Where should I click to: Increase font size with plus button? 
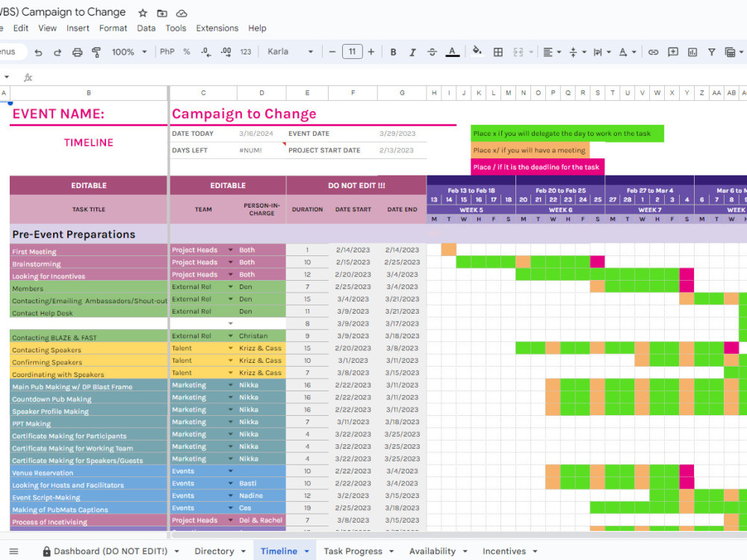click(371, 52)
